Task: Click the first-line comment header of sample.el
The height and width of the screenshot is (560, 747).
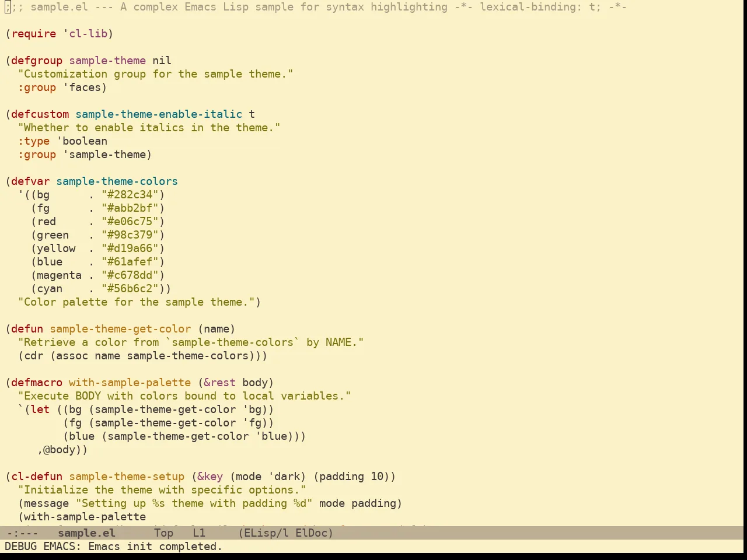Action: pos(316,7)
